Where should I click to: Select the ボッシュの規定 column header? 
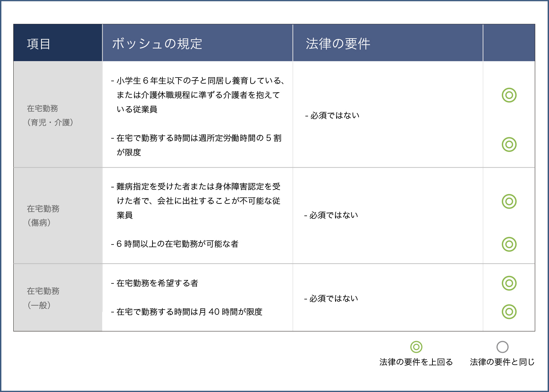click(x=198, y=43)
